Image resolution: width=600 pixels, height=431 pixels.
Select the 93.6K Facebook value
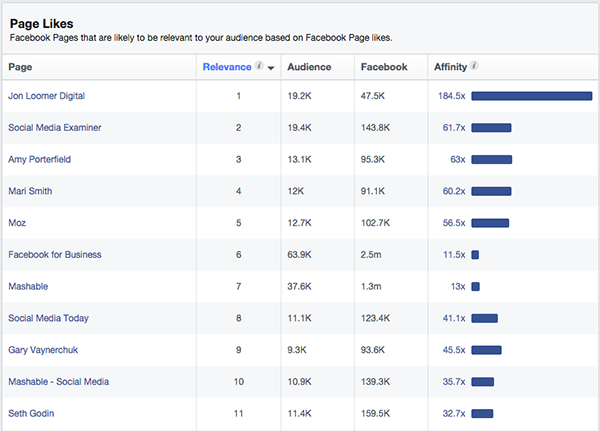point(373,350)
